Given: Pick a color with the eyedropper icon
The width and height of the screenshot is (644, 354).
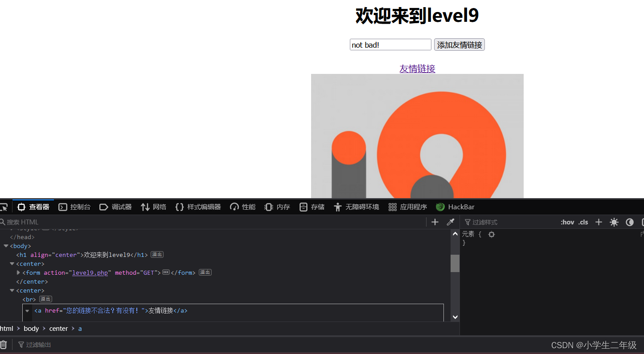Looking at the screenshot, I should 451,222.
